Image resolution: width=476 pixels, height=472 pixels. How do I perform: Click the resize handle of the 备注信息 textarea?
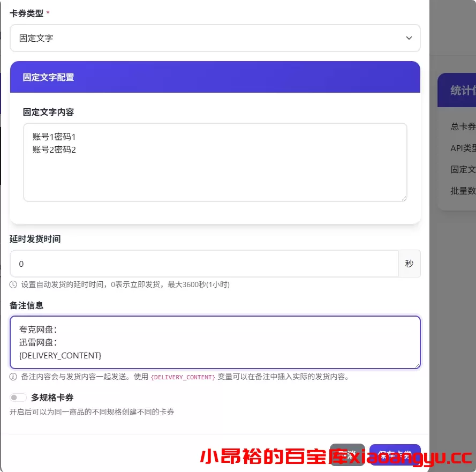(417, 365)
